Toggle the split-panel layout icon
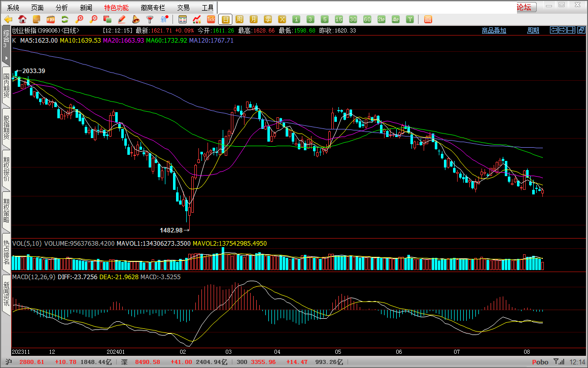 point(571,30)
